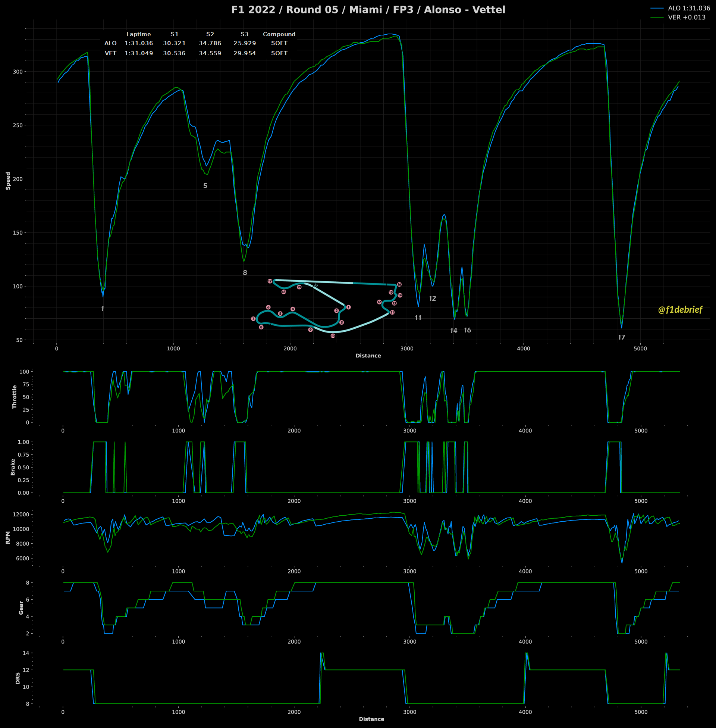The height and width of the screenshot is (728, 716).
Task: Click turn 19 marker on track map
Action: point(299,287)
